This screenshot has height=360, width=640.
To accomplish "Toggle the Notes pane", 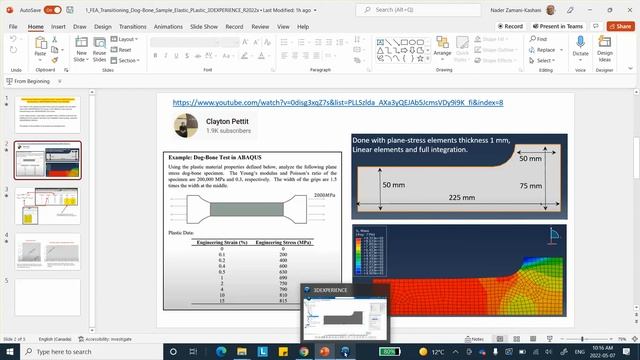I will click(x=474, y=339).
